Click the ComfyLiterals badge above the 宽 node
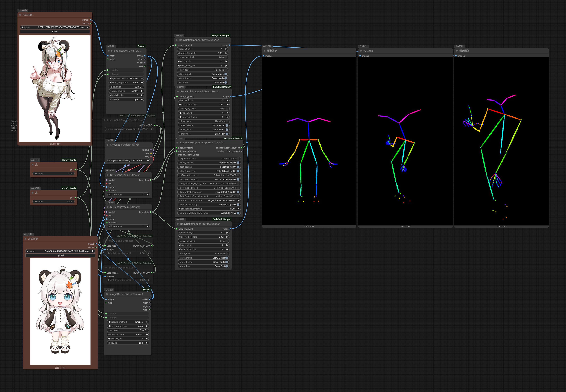This screenshot has height=392, width=566. 69,160
